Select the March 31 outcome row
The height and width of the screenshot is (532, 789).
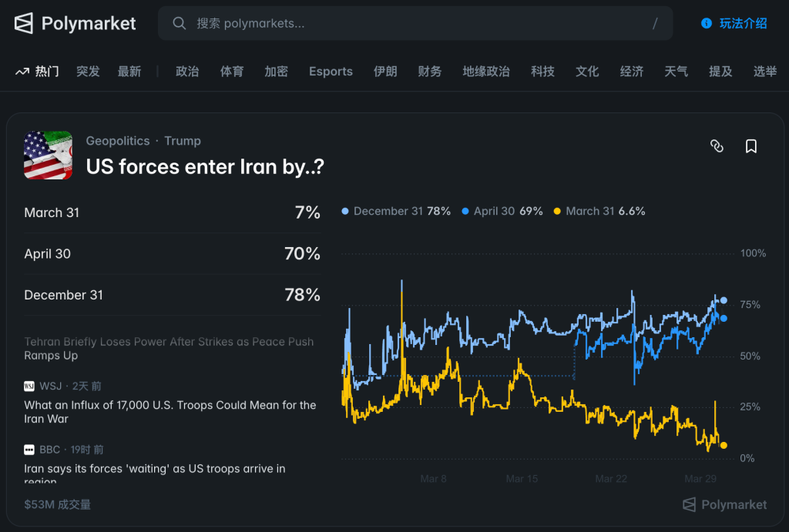tap(172, 212)
